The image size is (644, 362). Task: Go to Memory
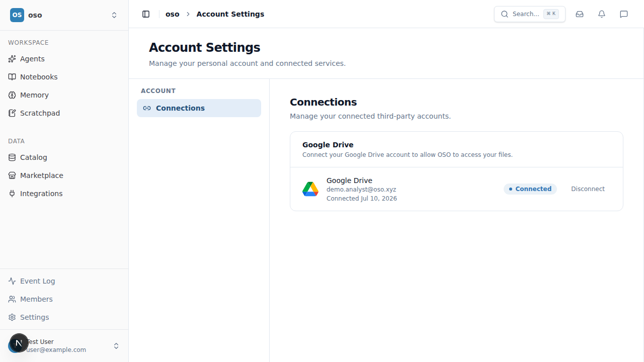tap(64, 95)
